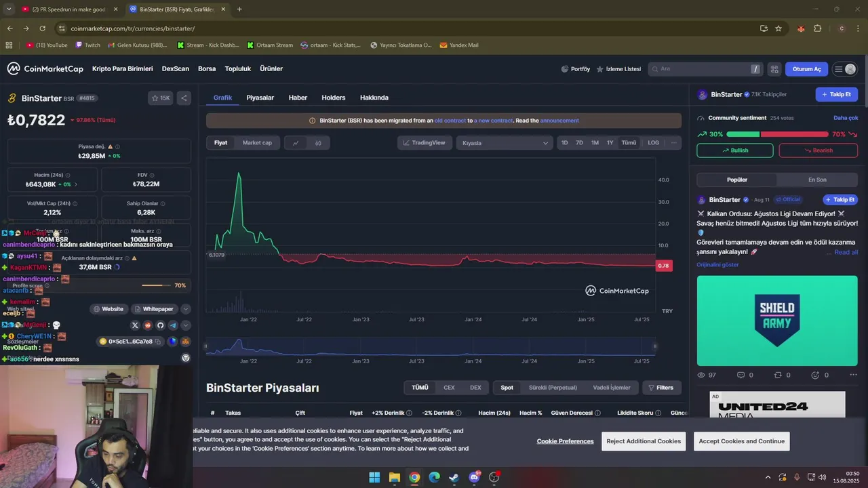
Task: Show hidden system tray icons
Action: pos(768,477)
